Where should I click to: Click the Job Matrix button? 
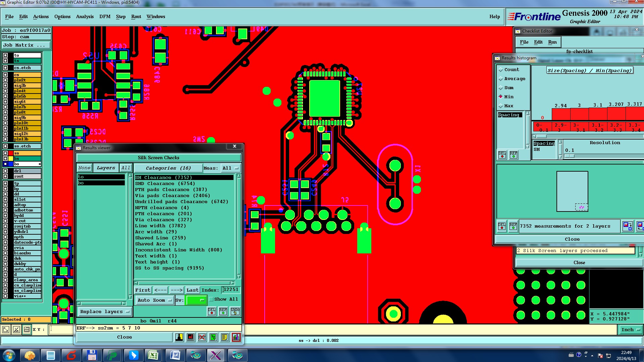(x=26, y=45)
